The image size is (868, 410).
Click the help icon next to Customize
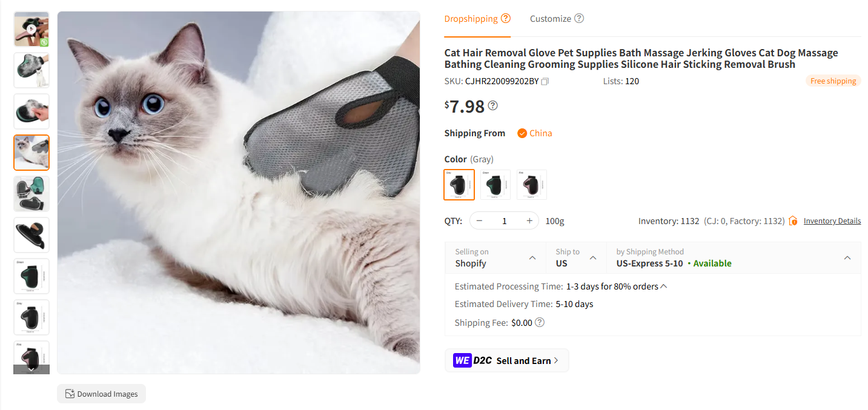click(x=578, y=19)
